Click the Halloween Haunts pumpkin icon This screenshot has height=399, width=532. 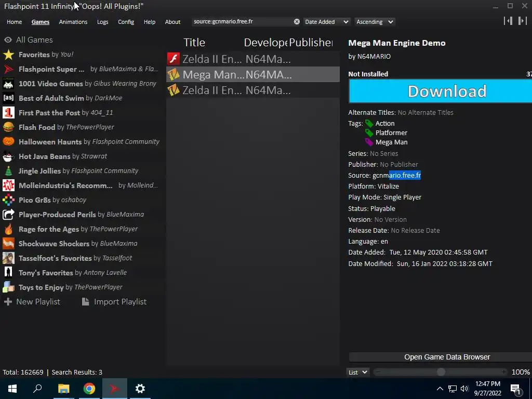click(x=8, y=142)
